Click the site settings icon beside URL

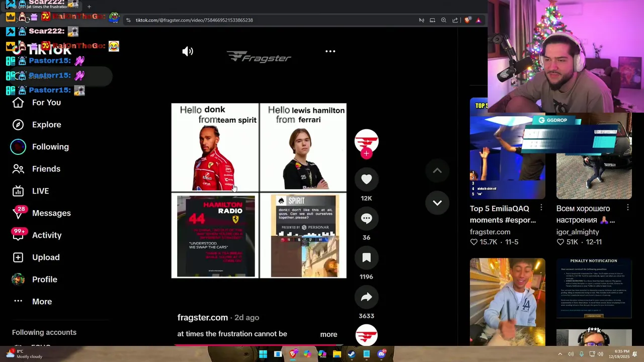128,20
